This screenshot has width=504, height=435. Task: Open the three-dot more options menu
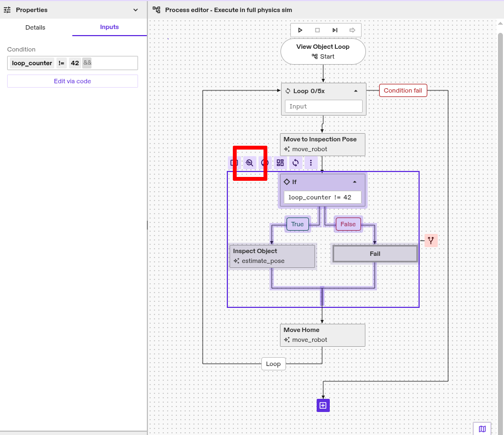point(311,163)
